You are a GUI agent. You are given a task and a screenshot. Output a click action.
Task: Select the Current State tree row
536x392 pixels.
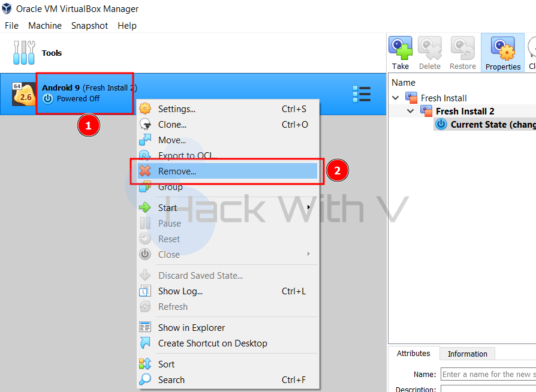(x=484, y=125)
